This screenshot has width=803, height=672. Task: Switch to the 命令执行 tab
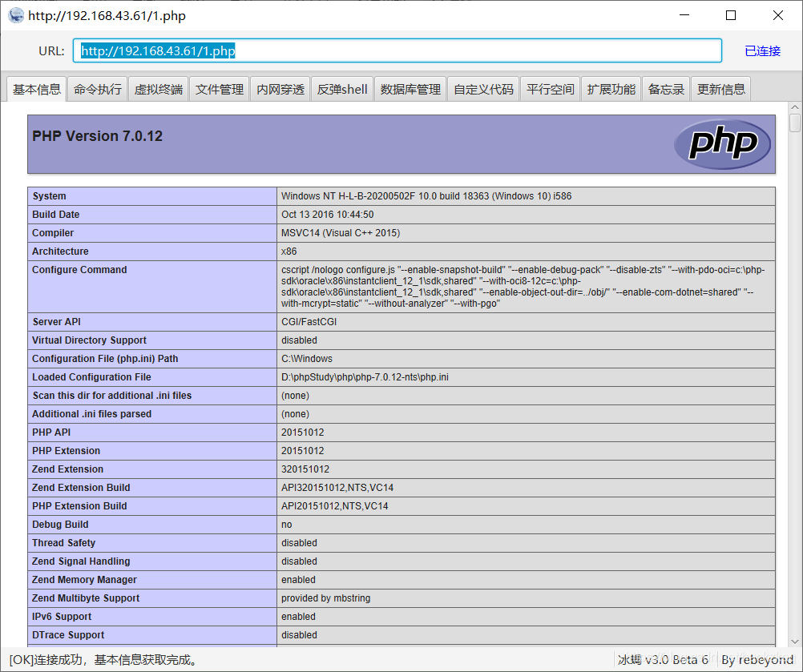(97, 90)
